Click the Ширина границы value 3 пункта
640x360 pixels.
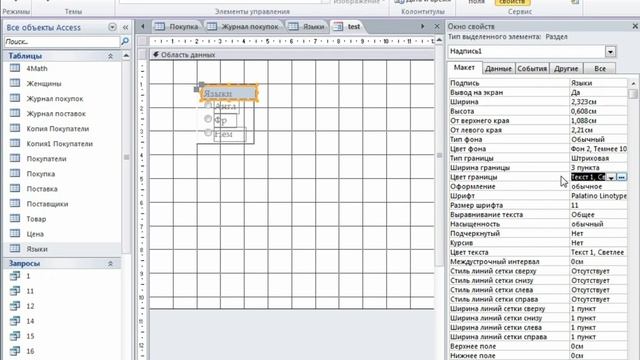(x=598, y=168)
